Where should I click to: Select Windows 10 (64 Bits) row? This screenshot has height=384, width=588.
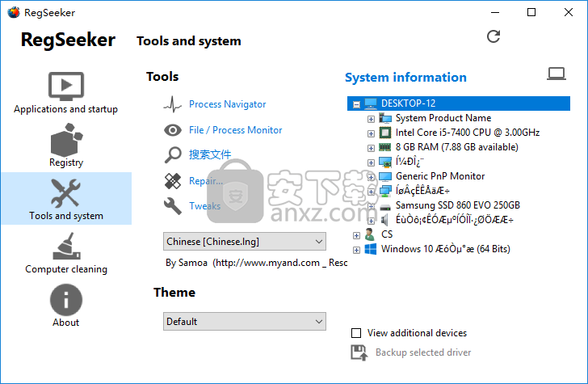tap(446, 249)
